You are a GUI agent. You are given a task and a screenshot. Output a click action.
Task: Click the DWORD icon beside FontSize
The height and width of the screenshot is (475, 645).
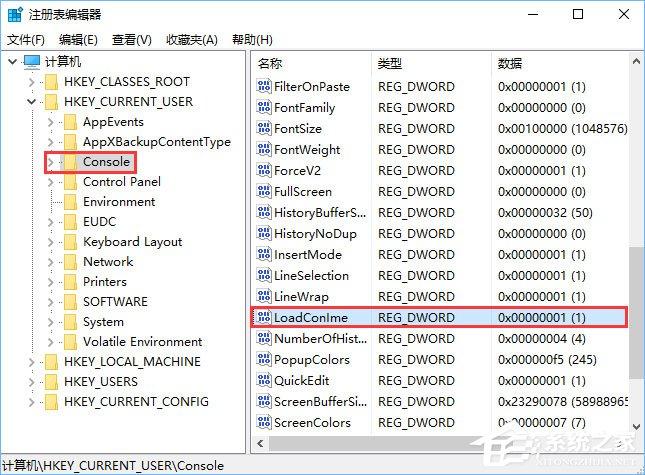[x=264, y=128]
